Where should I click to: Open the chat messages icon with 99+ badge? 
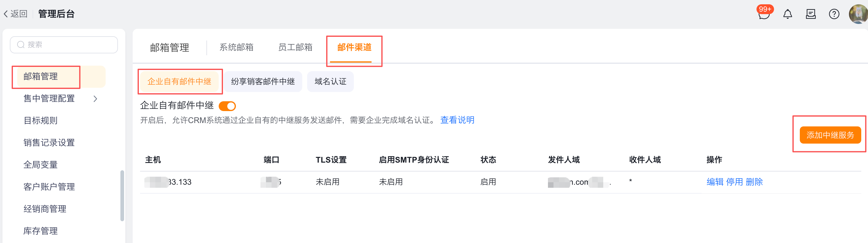pos(764,14)
